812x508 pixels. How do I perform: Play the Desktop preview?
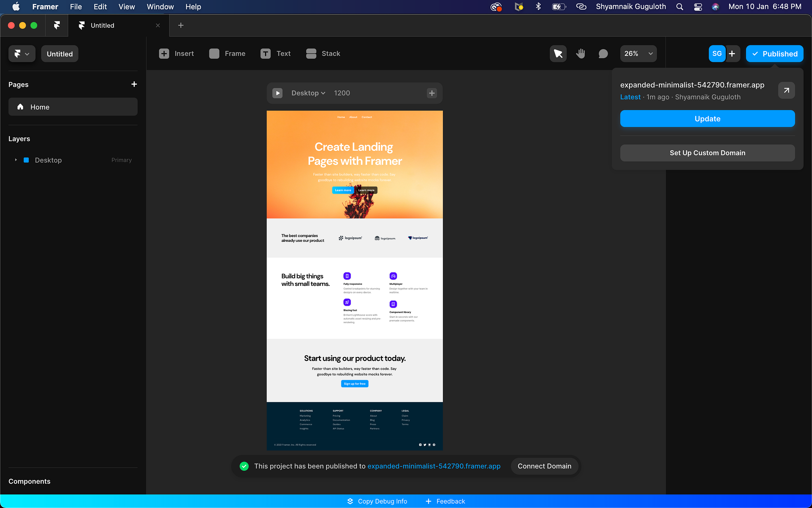click(x=277, y=93)
